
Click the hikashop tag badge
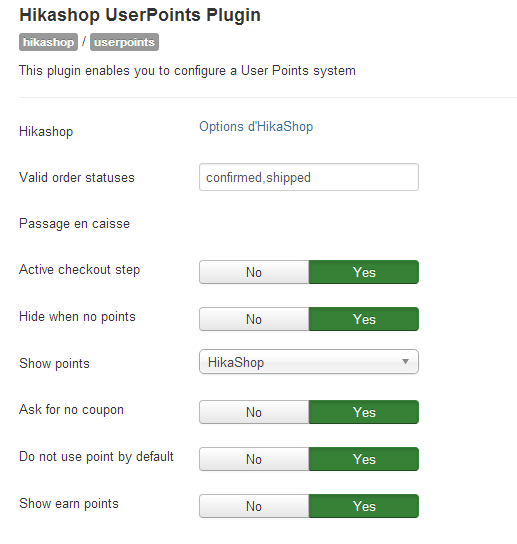click(x=48, y=42)
